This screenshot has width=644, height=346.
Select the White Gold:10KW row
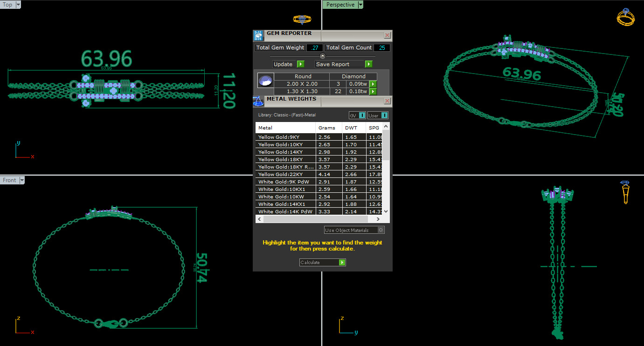[x=319, y=197]
